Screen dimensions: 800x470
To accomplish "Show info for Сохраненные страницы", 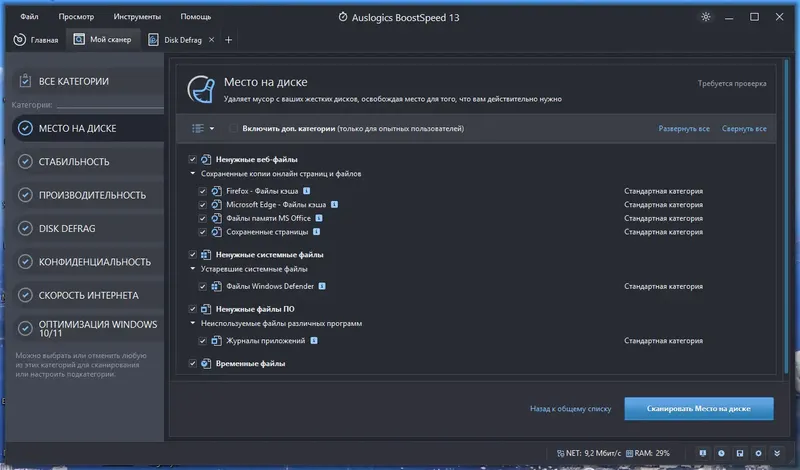I will coord(316,232).
